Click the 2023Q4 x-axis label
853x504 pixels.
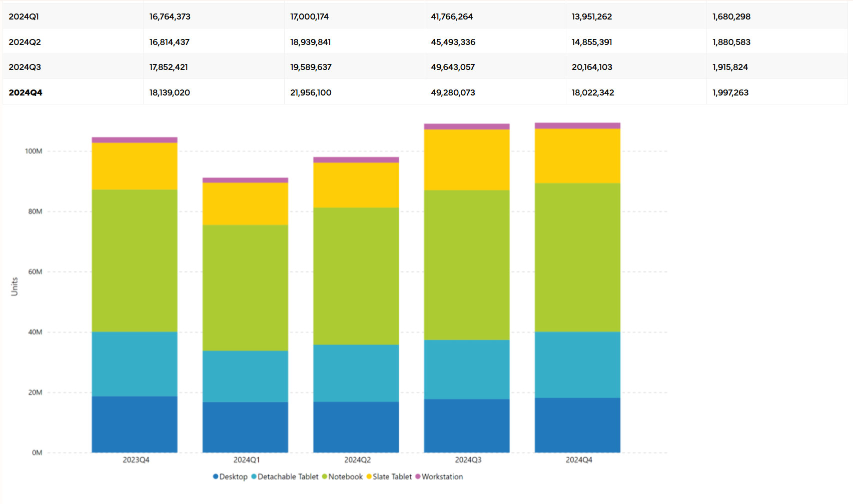point(136,459)
